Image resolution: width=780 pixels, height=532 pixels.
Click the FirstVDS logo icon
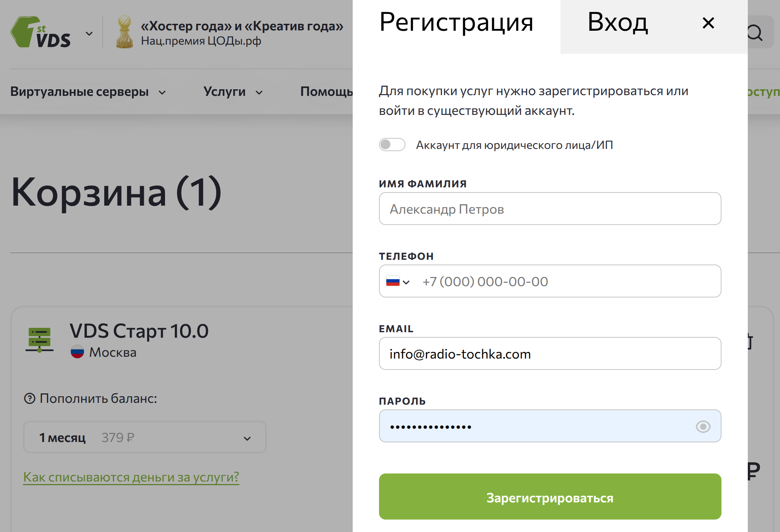coord(40,33)
